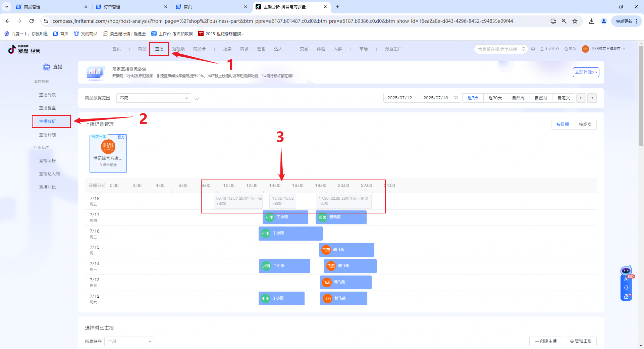Image resolution: width=644 pixels, height=349 pixels.
Task: Click the 创建主播 button
Action: [545, 341]
